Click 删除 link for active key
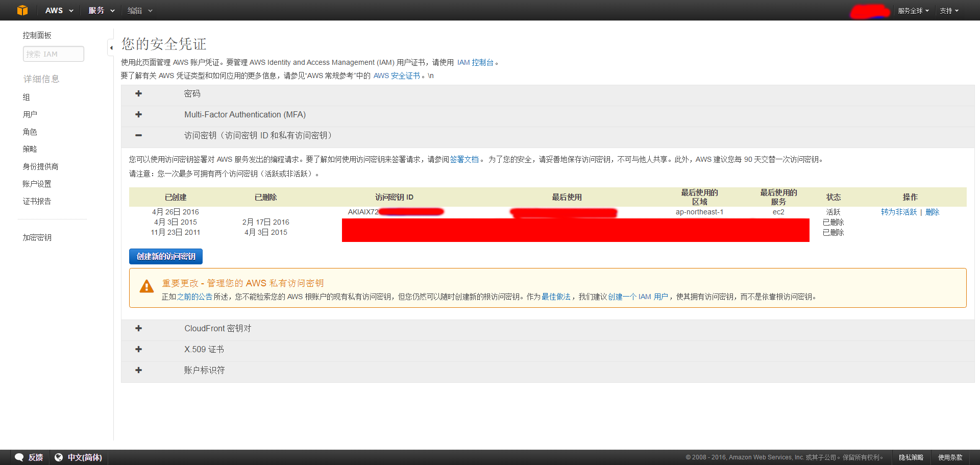The width and height of the screenshot is (980, 465). [x=933, y=212]
